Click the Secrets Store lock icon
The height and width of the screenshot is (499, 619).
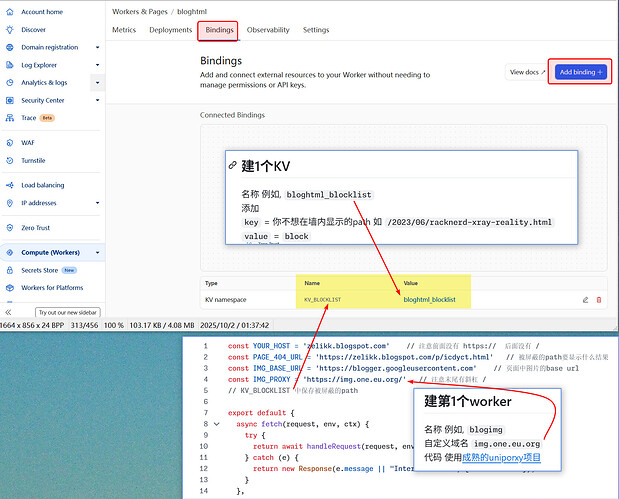coord(10,270)
